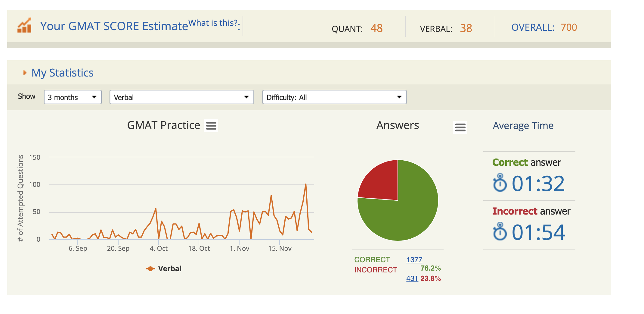644x314 pixels.
Task: Click the Average Time heading
Action: pyautogui.click(x=523, y=126)
